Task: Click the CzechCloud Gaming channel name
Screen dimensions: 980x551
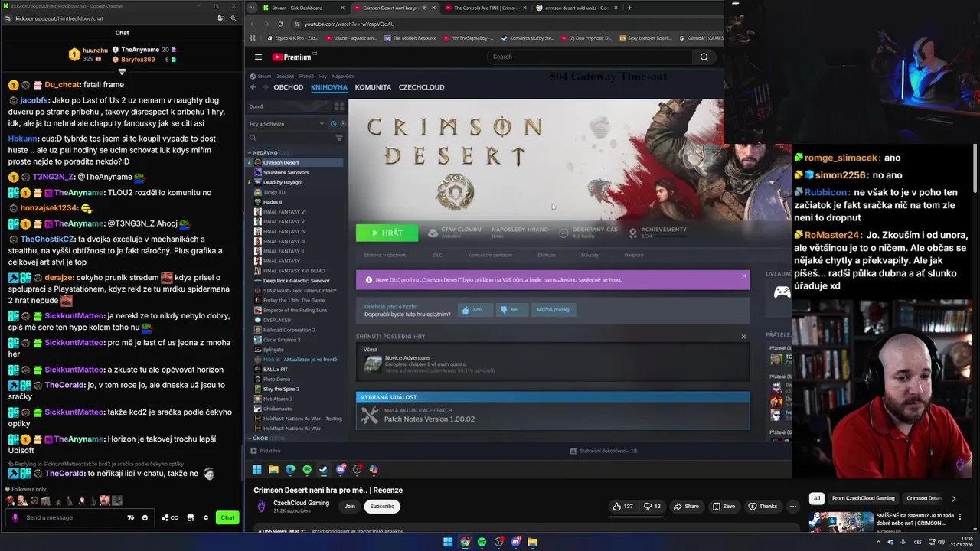Action: 301,503
